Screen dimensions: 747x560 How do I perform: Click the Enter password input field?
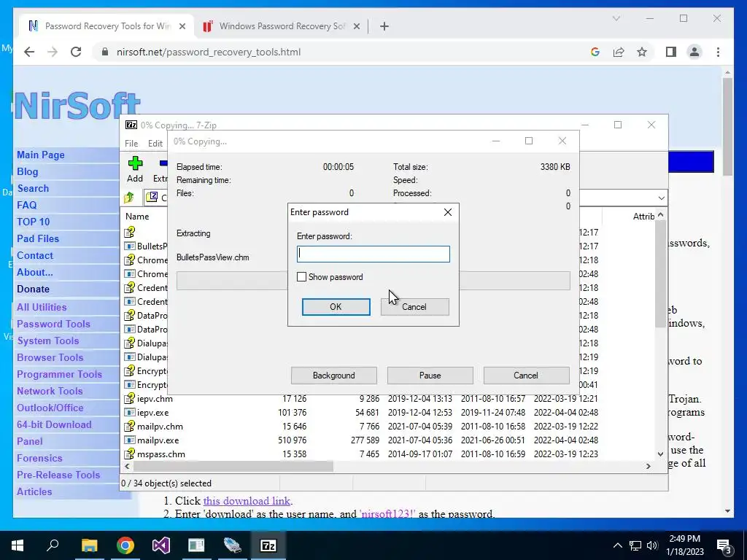pyautogui.click(x=373, y=254)
